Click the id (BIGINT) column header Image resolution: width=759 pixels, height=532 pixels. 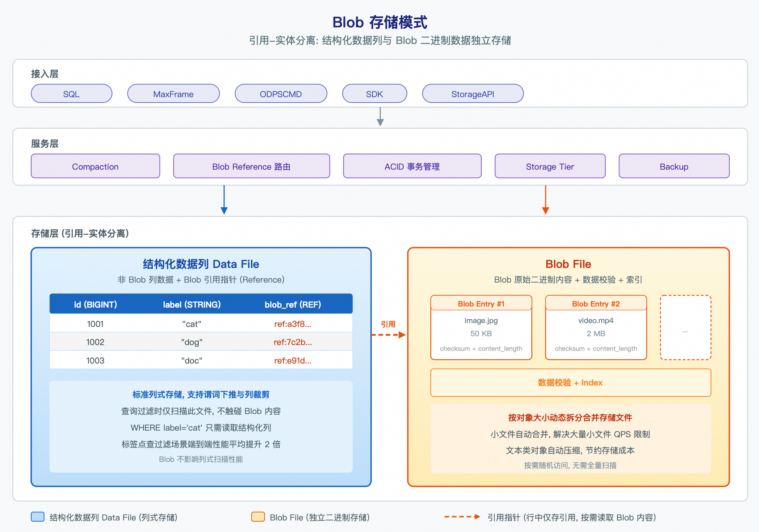95,304
